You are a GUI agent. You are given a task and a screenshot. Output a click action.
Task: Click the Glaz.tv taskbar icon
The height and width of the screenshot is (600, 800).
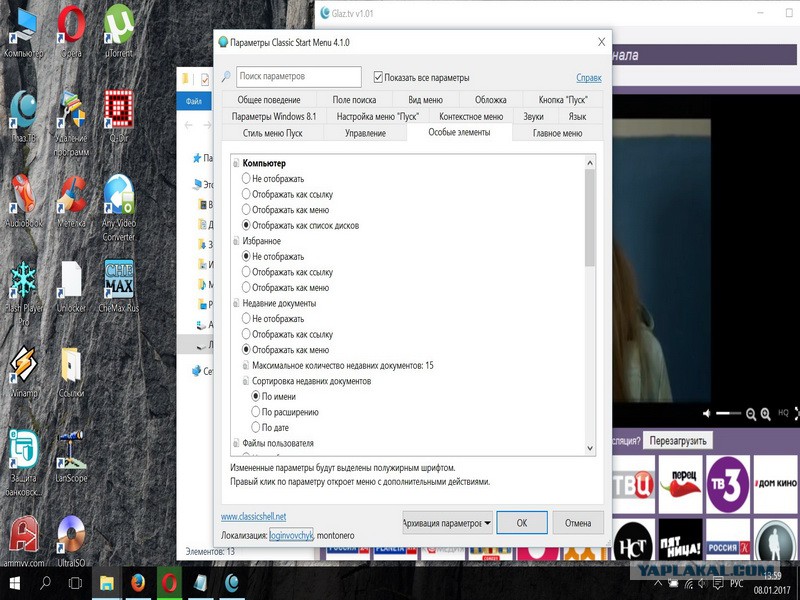click(x=232, y=583)
